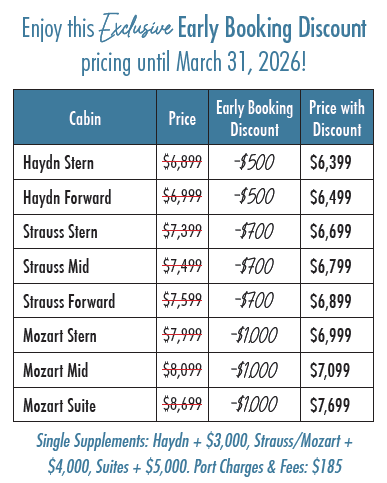387x483 pixels.
Task: Choose the Strauss Mid cabin
Action: [x=56, y=266]
